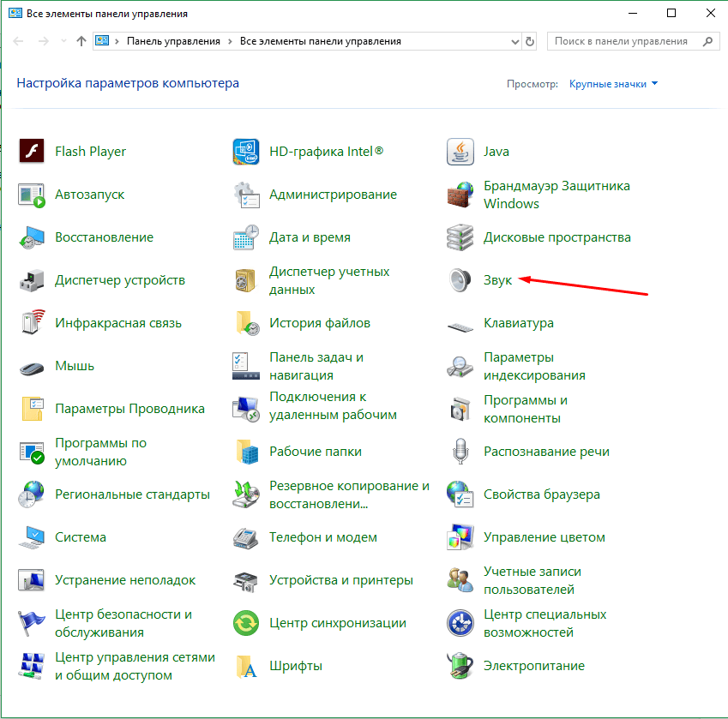Open the Клавиатура keyboard icon
The width and height of the screenshot is (728, 719).
[x=460, y=327]
